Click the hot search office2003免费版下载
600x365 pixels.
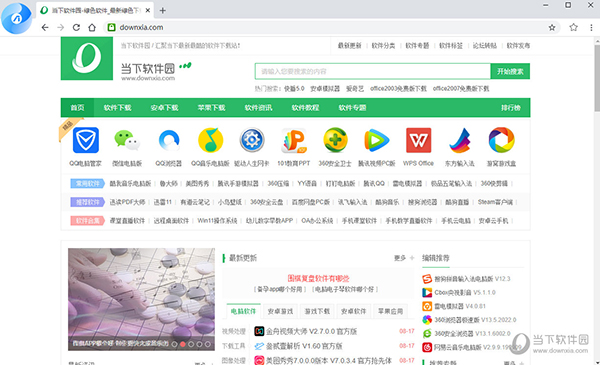pos(398,89)
